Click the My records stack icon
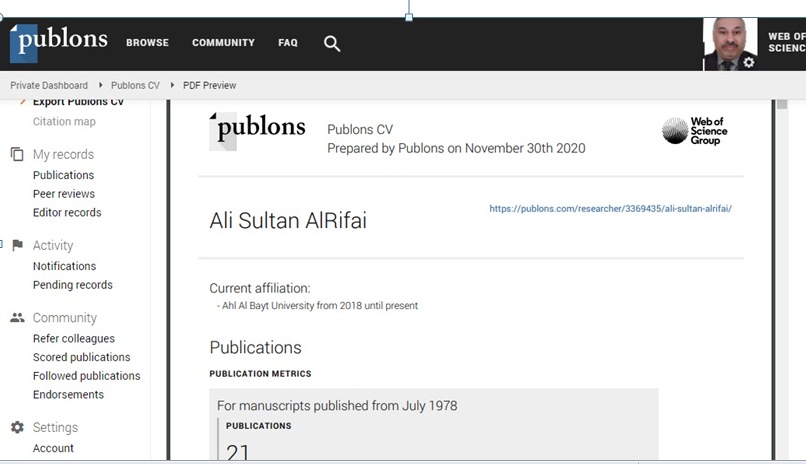806x464 pixels. click(17, 154)
